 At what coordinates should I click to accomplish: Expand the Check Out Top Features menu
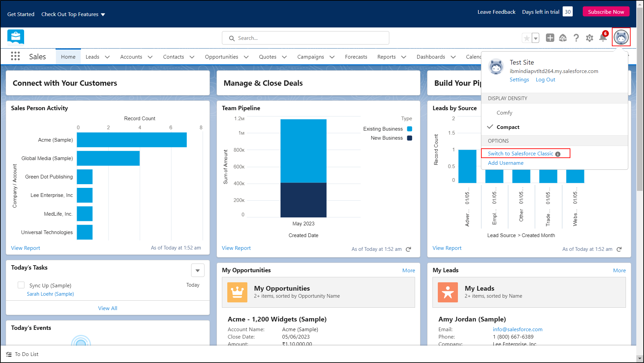73,14
